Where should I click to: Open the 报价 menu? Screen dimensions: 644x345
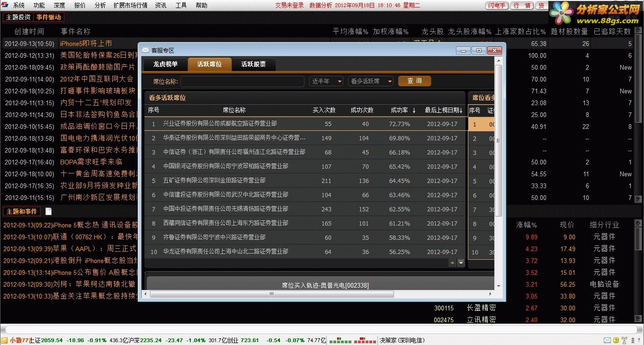[x=80, y=6]
